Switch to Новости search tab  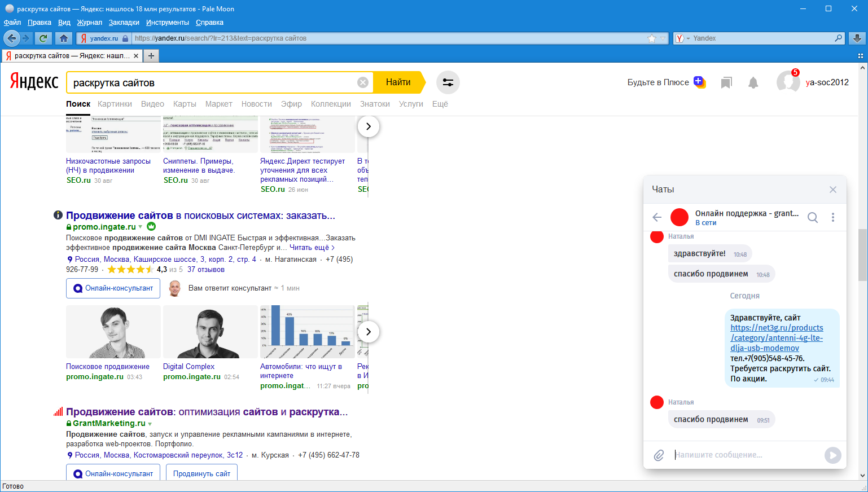pos(257,104)
